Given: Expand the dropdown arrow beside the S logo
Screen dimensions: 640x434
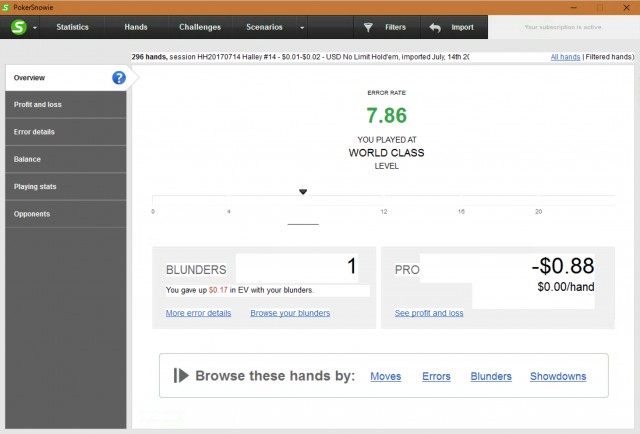Looking at the screenshot, I should coord(35,28).
